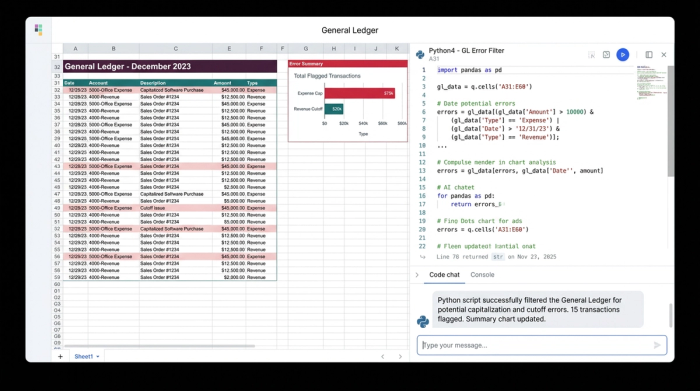Open the app logo menu at top-left
The image size is (700, 391).
coord(38,30)
